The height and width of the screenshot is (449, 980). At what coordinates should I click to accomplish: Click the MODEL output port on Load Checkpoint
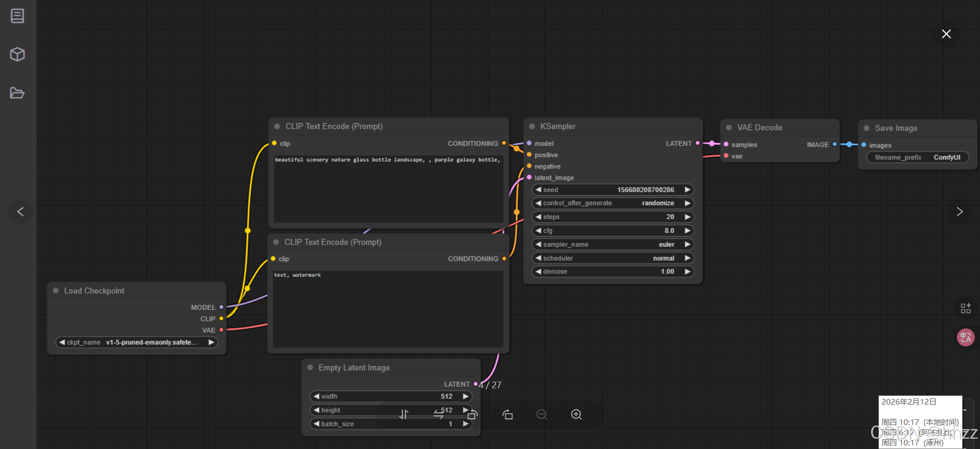pos(221,307)
